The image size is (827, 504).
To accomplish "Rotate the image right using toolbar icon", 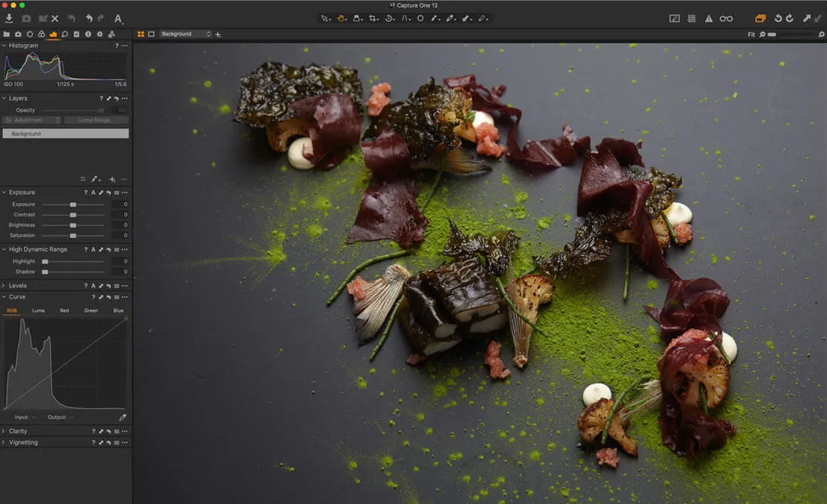I will [789, 18].
